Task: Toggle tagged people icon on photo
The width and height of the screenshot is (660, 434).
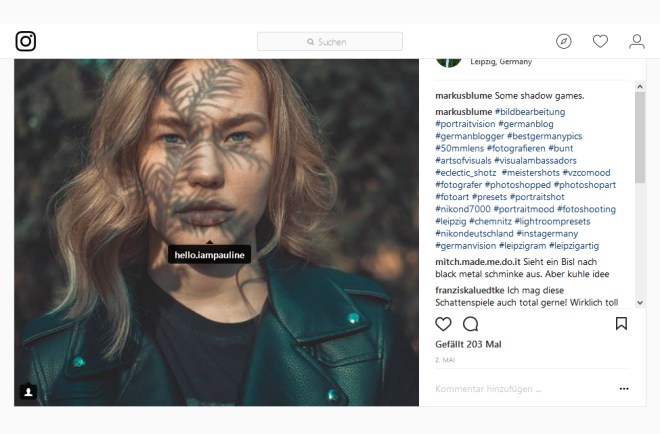Action: (27, 392)
